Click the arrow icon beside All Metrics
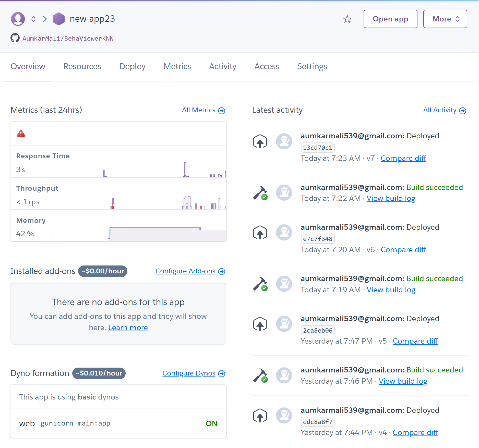The image size is (479, 448). 222,111
